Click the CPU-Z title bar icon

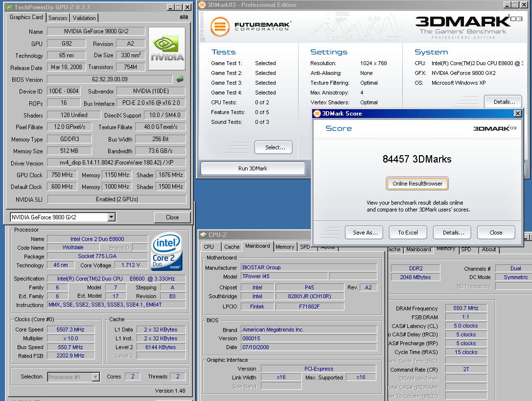click(204, 235)
